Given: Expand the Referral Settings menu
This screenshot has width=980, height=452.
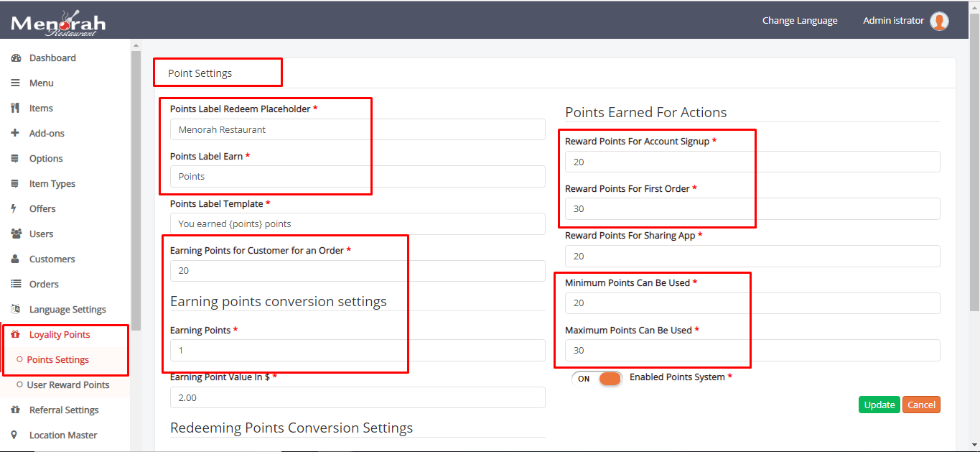Looking at the screenshot, I should click(x=64, y=410).
